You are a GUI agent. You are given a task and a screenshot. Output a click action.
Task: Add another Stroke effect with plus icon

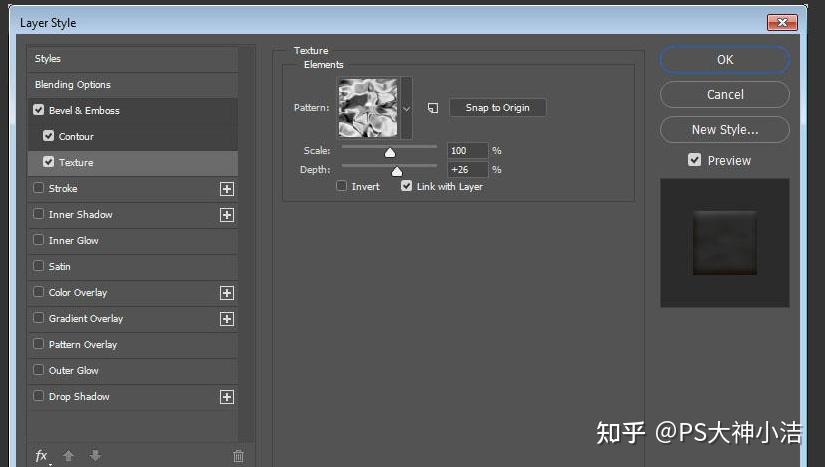(x=227, y=189)
